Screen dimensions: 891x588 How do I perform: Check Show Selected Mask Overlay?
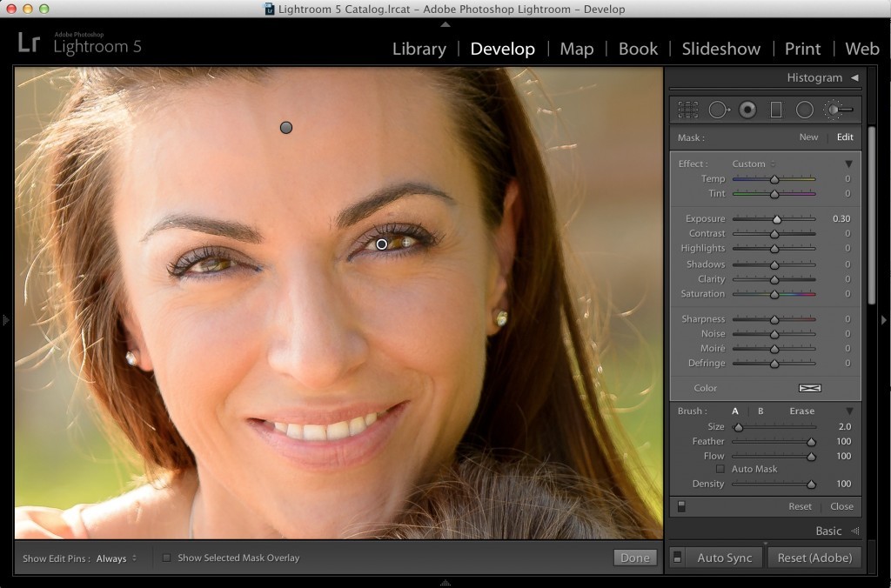[x=166, y=558]
